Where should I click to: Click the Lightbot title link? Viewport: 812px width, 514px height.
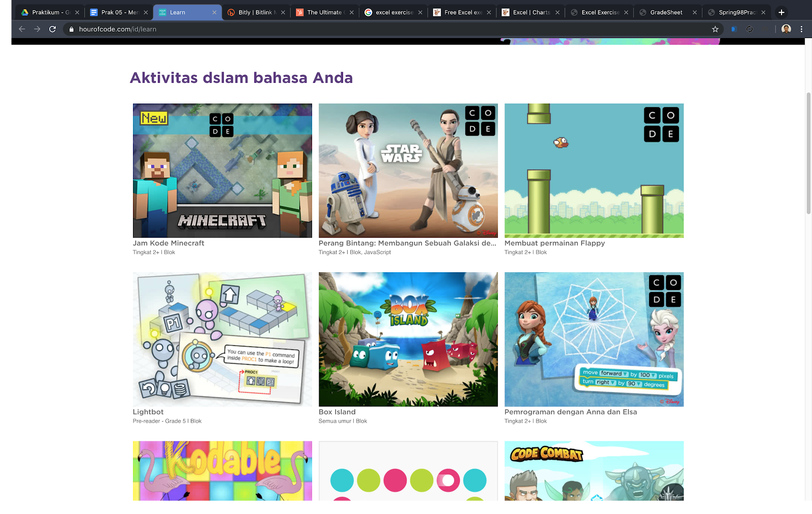click(148, 412)
